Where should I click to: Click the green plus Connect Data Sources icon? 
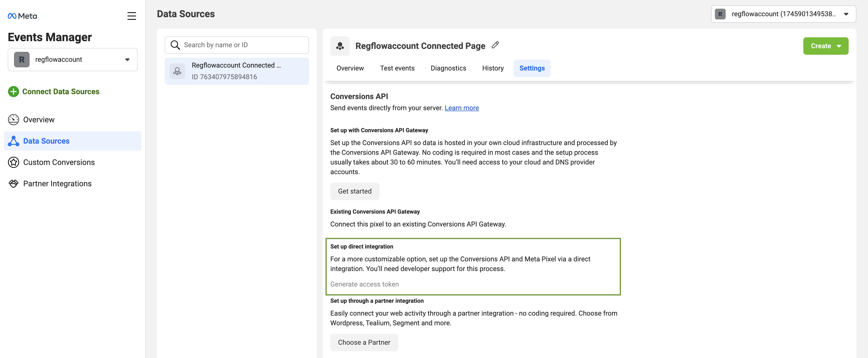point(14,91)
